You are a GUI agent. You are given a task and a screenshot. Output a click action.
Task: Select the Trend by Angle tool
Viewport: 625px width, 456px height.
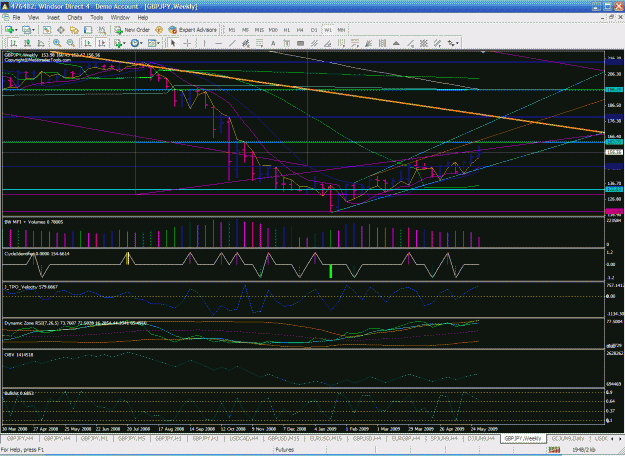pyautogui.click(x=328, y=43)
